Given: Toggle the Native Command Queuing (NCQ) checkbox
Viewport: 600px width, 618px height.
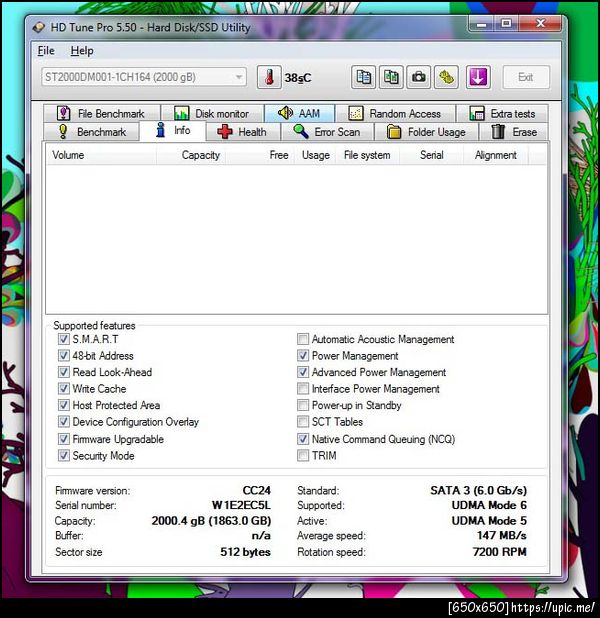Looking at the screenshot, I should [303, 439].
